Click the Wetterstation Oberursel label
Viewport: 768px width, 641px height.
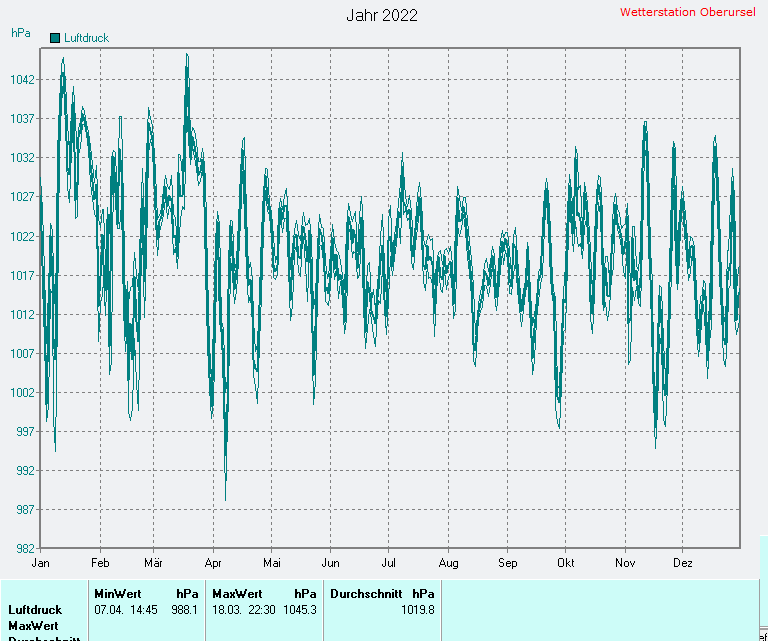tap(688, 12)
